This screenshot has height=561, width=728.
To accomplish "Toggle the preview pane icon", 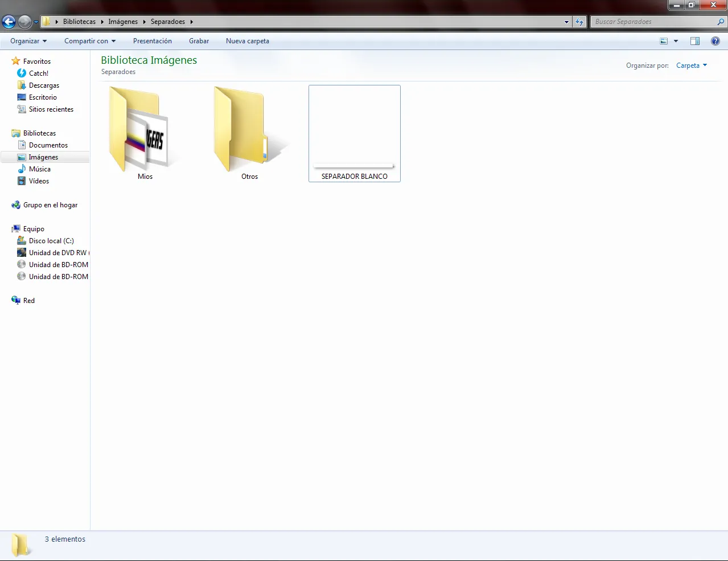I will click(694, 41).
